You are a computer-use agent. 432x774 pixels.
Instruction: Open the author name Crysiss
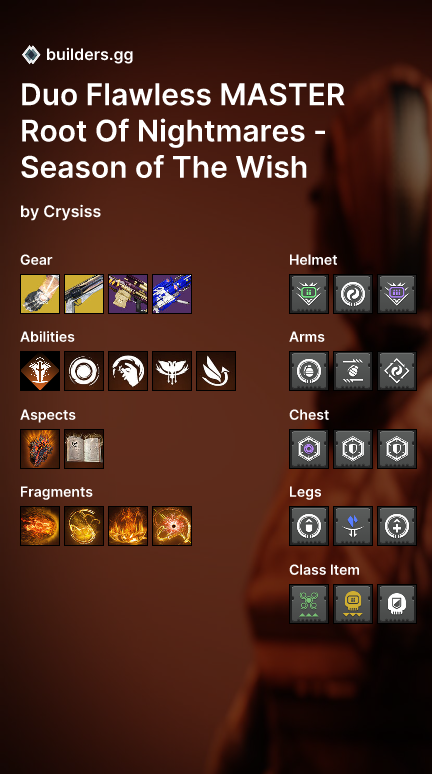point(72,212)
